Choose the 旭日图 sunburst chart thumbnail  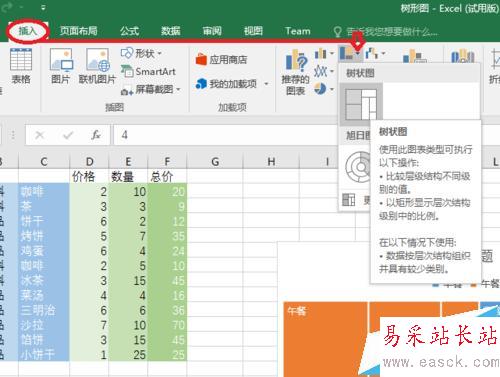pos(358,166)
